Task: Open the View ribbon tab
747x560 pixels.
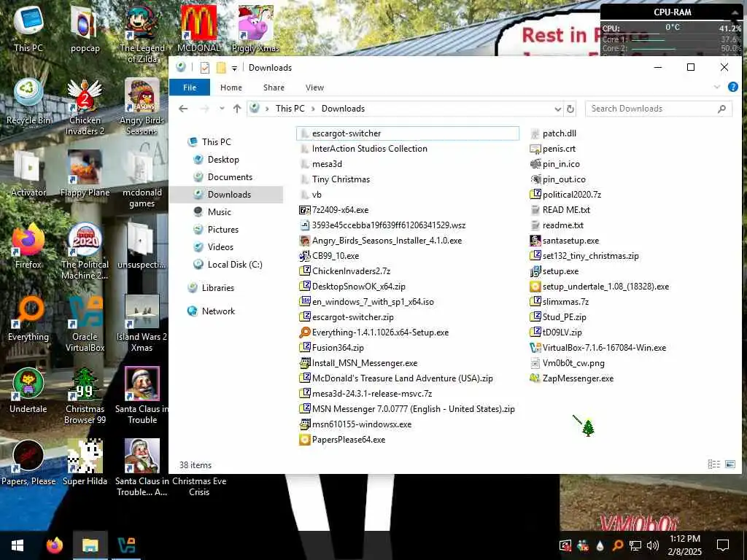Action: [x=314, y=87]
